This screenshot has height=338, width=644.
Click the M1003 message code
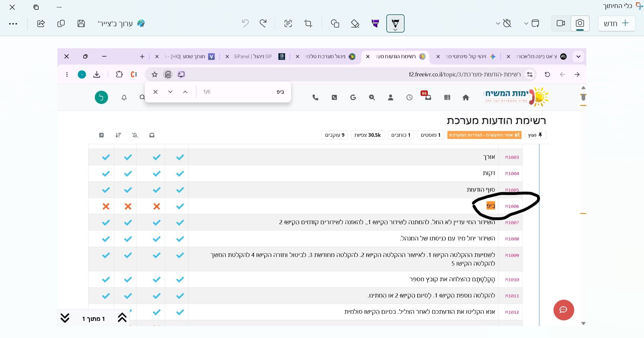click(512, 157)
